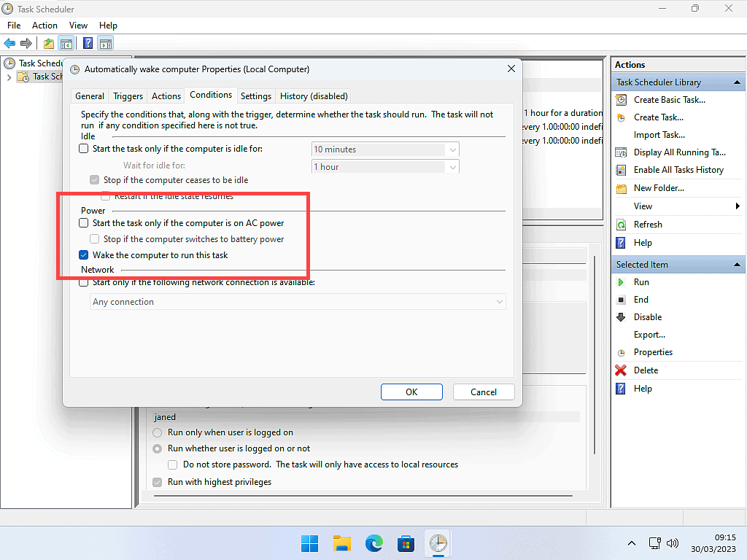Open Microsoft Edge from the taskbar

[374, 543]
